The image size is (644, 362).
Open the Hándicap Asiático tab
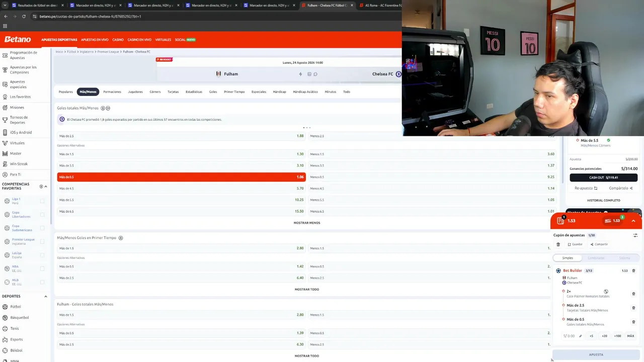pyautogui.click(x=305, y=92)
